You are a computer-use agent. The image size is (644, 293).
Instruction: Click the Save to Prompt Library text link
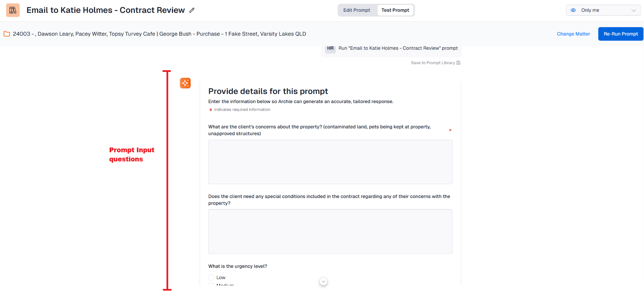click(x=433, y=63)
